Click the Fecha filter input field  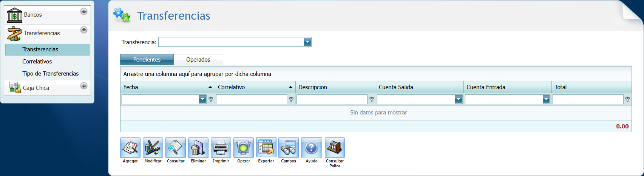point(161,99)
